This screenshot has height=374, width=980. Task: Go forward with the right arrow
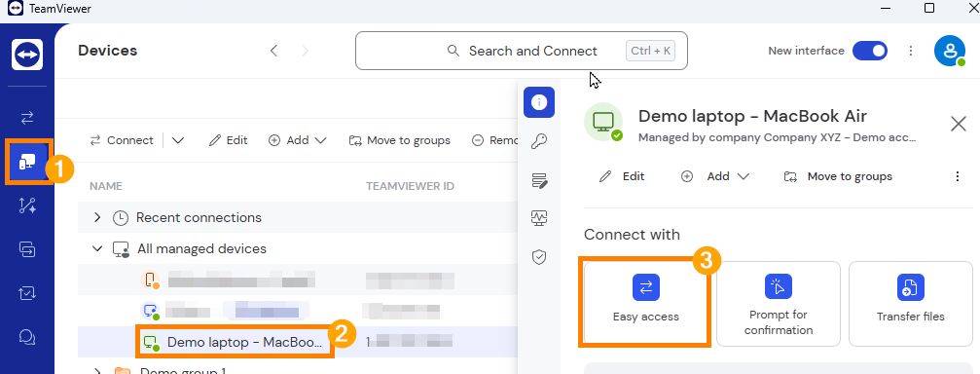click(x=305, y=51)
